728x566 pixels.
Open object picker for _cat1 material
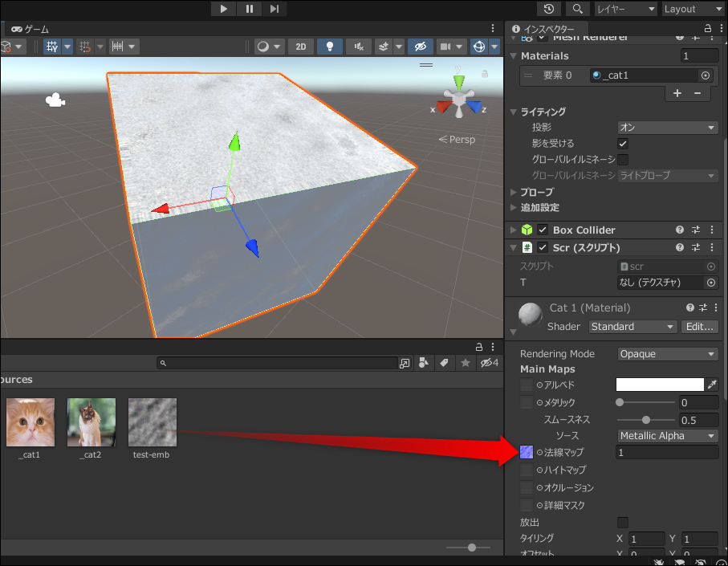pos(706,75)
